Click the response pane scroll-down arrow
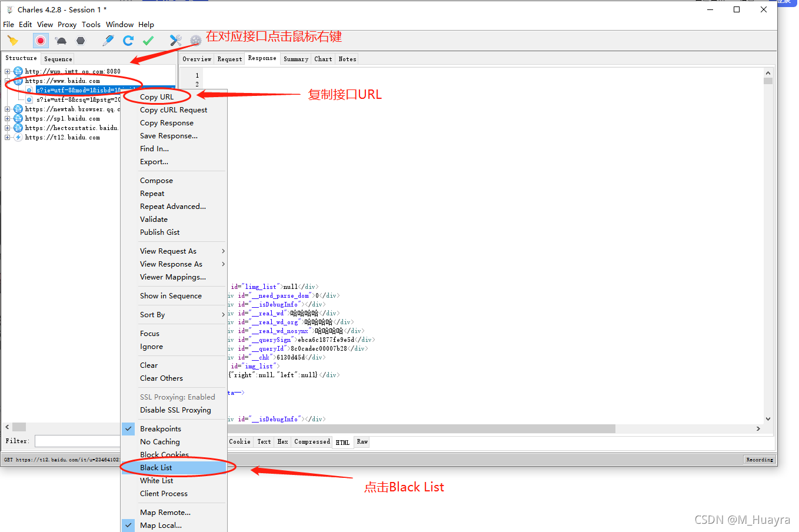 pos(768,419)
